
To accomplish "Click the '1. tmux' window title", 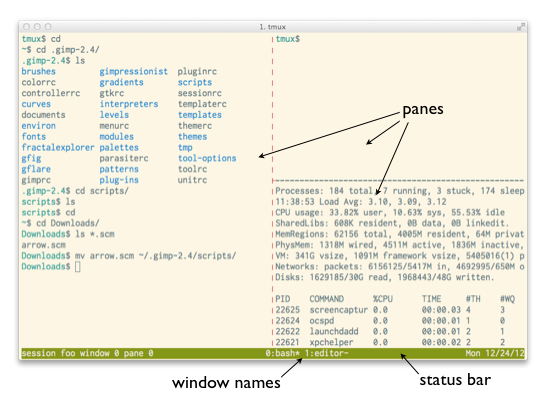I will pyautogui.click(x=272, y=27).
